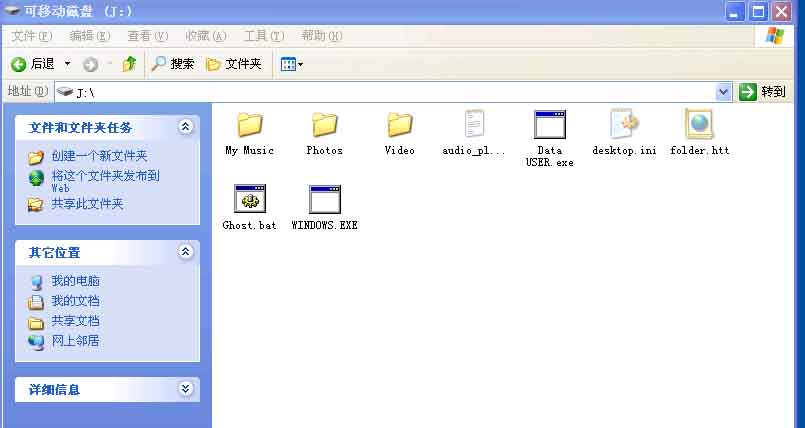Click the My Computer (我的电脑) icon

point(36,282)
